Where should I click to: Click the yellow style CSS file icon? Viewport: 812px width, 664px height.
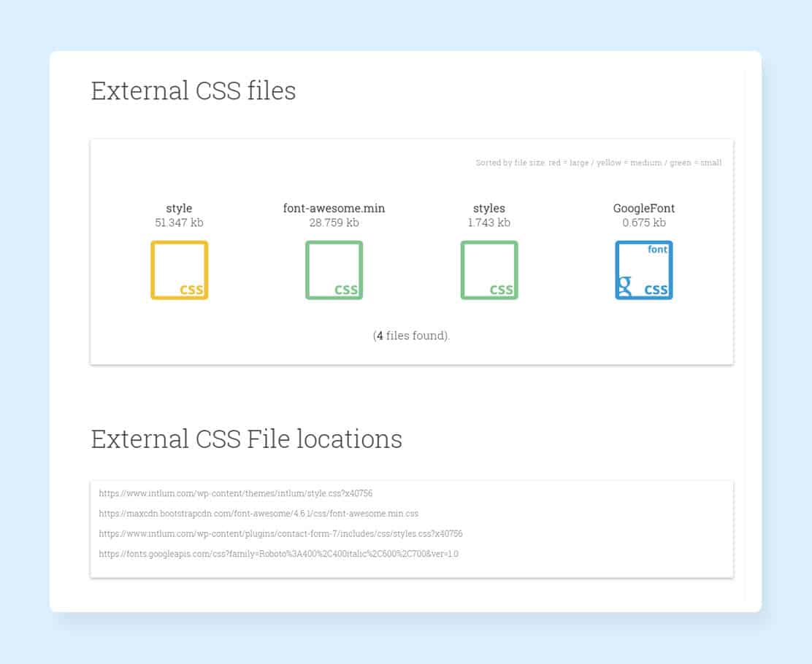pyautogui.click(x=180, y=270)
